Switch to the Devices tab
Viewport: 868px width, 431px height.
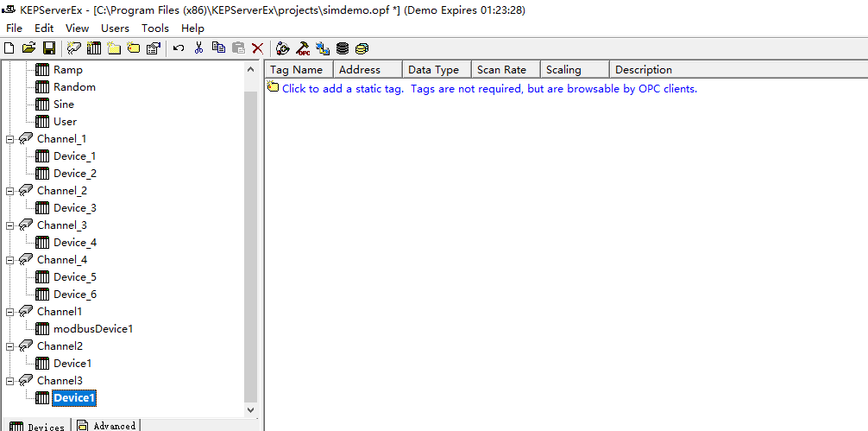point(36,426)
